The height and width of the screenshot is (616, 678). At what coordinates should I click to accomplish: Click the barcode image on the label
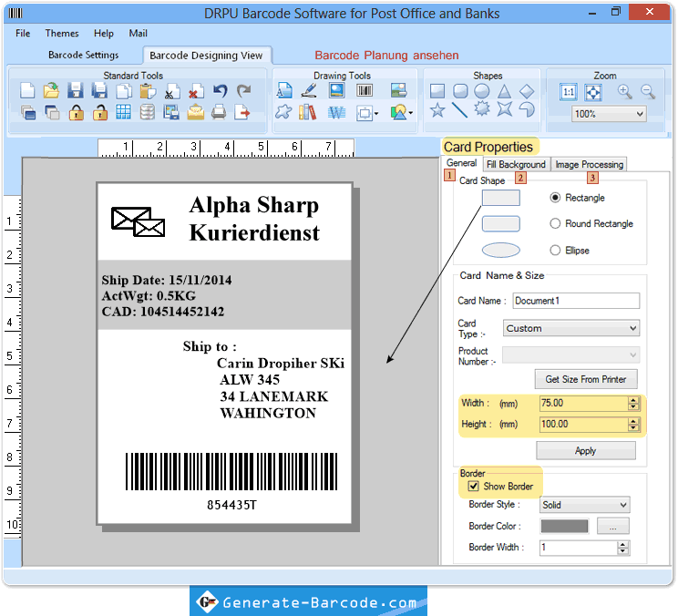(x=231, y=472)
